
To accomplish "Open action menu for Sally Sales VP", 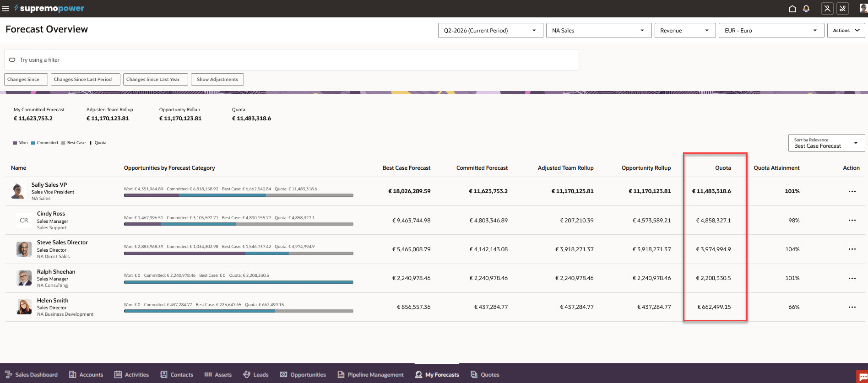I will pyautogui.click(x=852, y=191).
